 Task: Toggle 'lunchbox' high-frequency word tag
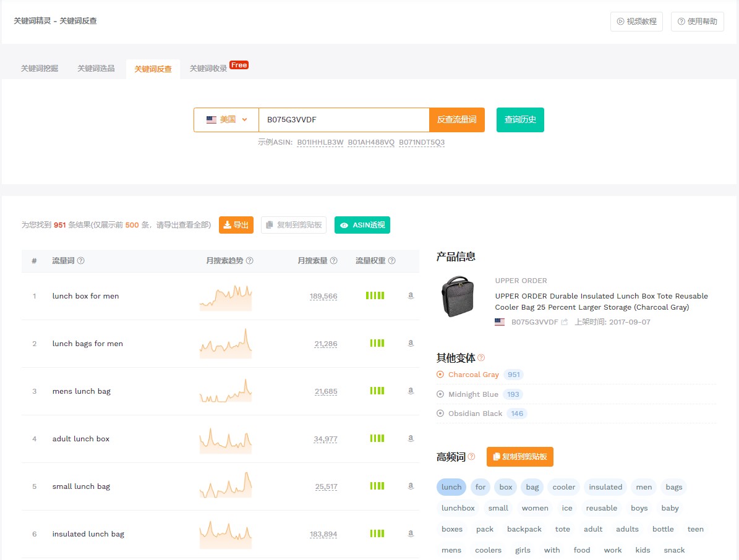[458, 508]
